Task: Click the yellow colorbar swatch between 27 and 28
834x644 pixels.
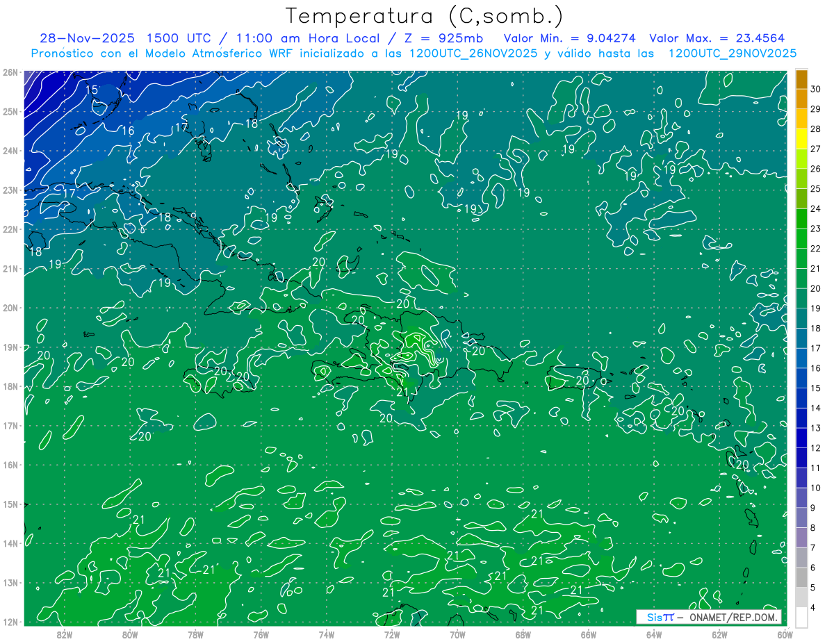Action: (801, 139)
